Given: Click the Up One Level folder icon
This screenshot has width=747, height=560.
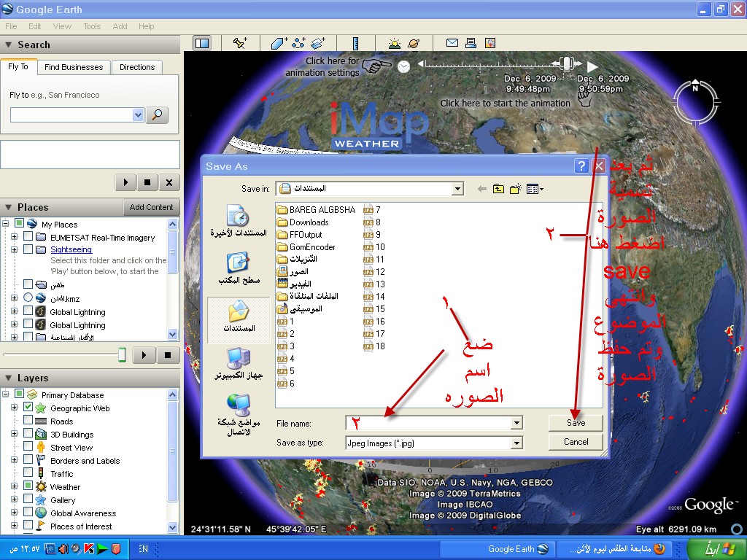Looking at the screenshot, I should coord(498,189).
